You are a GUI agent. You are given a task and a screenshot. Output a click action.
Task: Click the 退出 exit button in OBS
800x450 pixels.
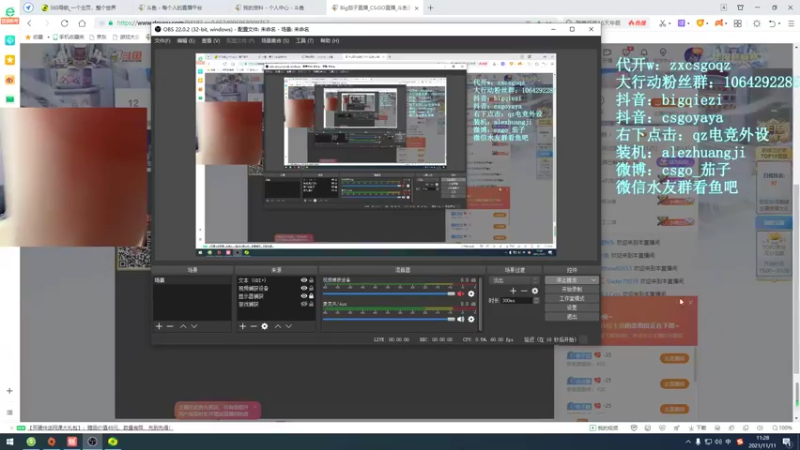tap(571, 317)
